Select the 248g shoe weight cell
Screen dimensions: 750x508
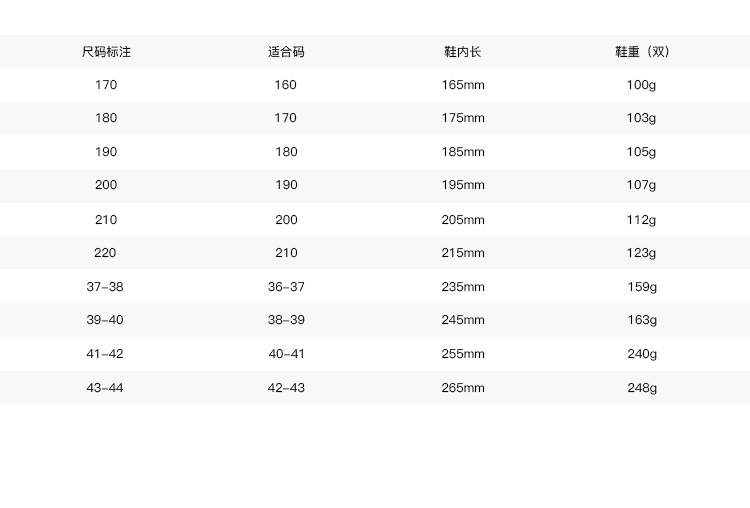point(641,388)
